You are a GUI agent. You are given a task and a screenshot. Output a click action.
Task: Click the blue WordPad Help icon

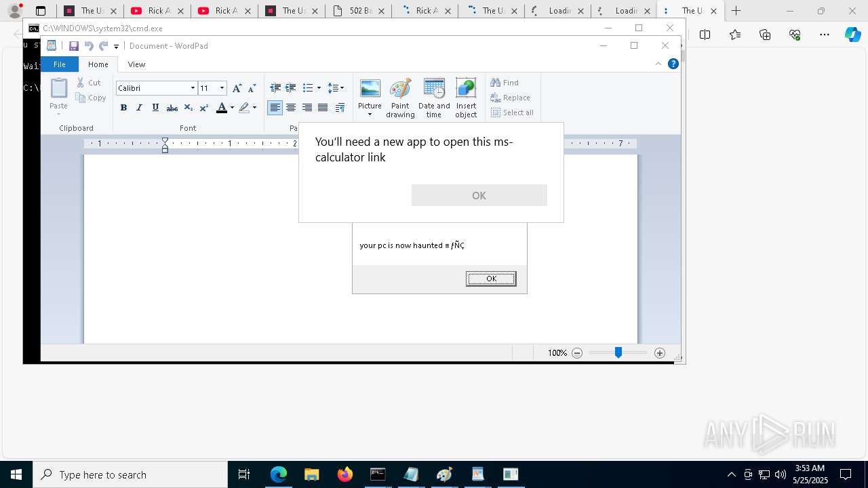pyautogui.click(x=673, y=64)
